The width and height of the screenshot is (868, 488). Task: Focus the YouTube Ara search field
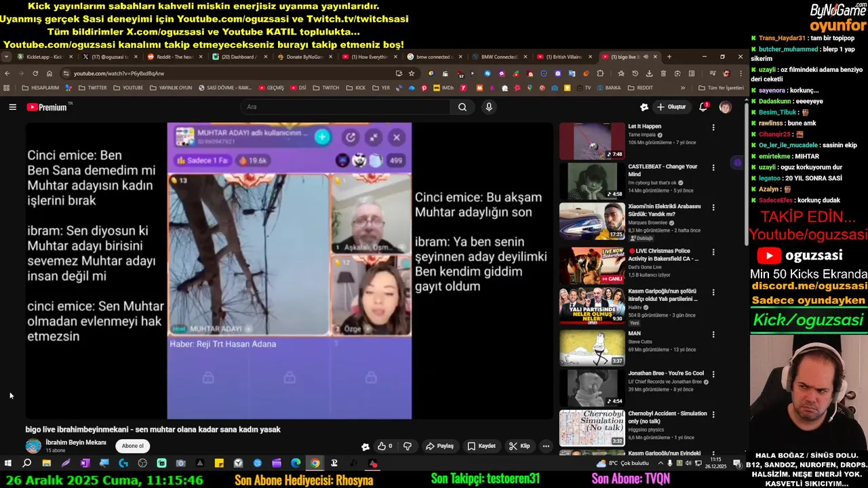point(346,107)
